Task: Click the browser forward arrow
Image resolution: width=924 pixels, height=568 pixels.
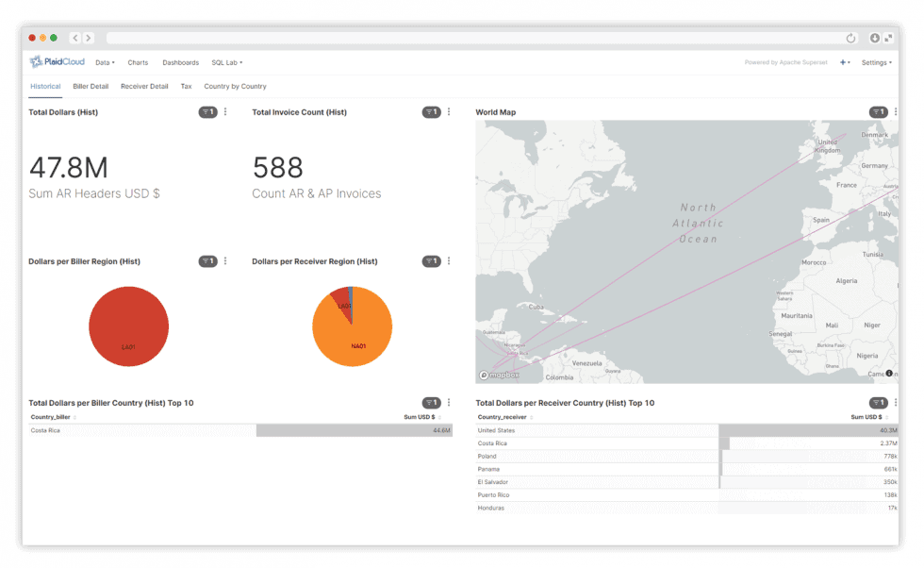Action: click(89, 38)
